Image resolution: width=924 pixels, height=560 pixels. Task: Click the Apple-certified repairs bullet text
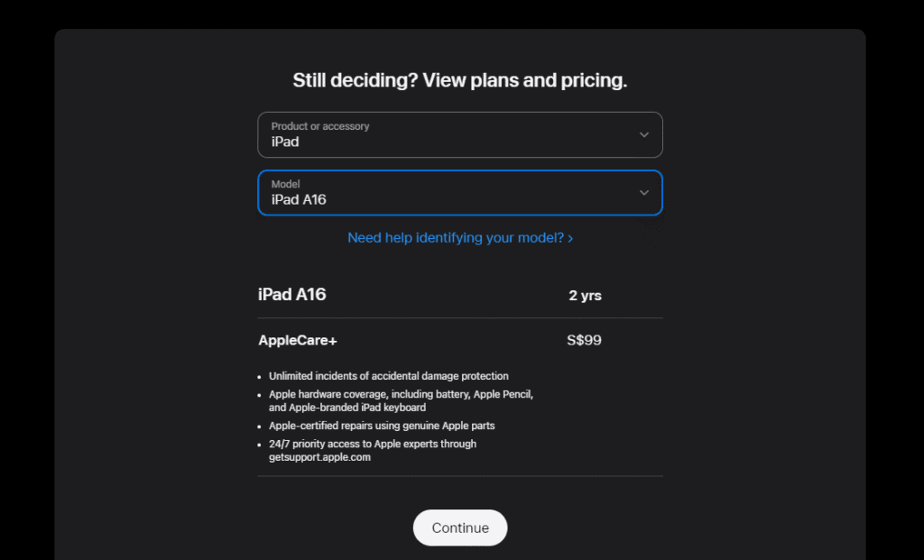click(x=382, y=426)
